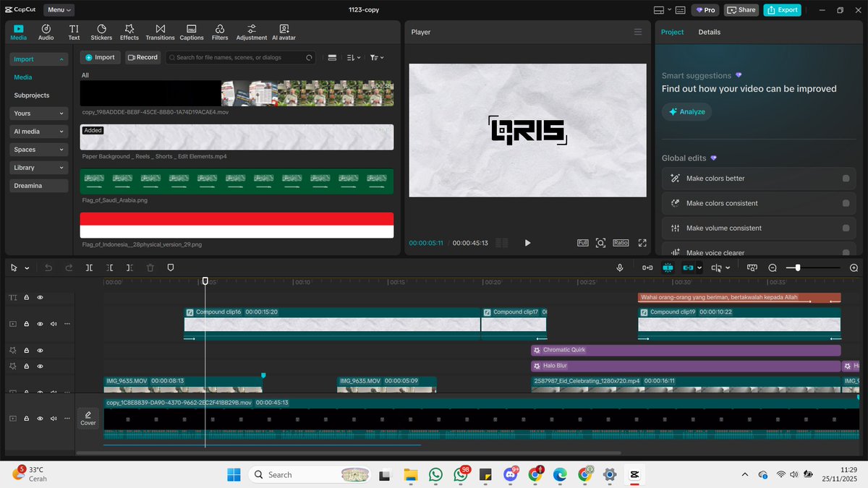Click the Analyze button under Smart suggestions
Viewport: 868px width, 488px height.
coord(686,111)
